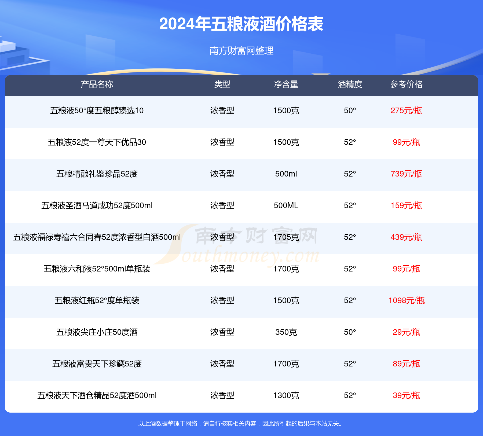Image resolution: width=483 pixels, height=448 pixels.
Task: Click the price 739元/瓶
Action: coord(407,174)
